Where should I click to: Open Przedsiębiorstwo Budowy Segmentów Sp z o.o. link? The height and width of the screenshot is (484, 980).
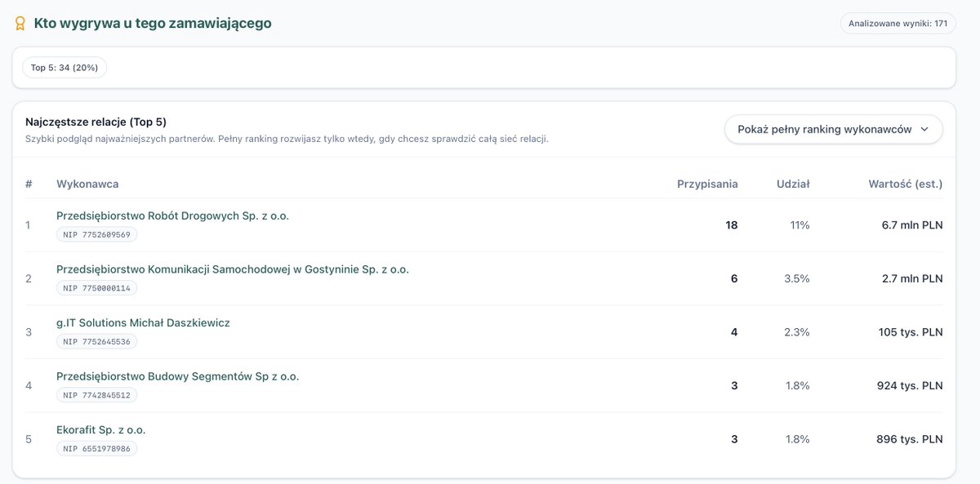(177, 377)
